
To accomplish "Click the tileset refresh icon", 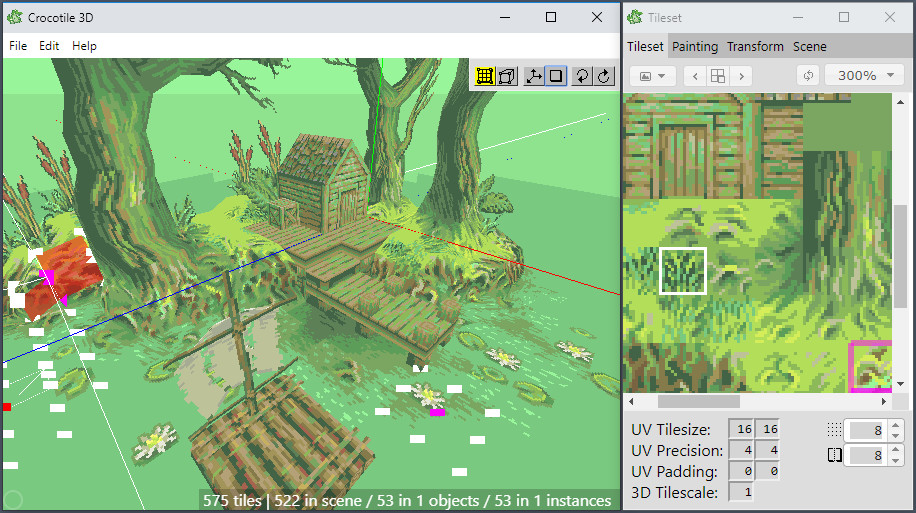I will (808, 76).
